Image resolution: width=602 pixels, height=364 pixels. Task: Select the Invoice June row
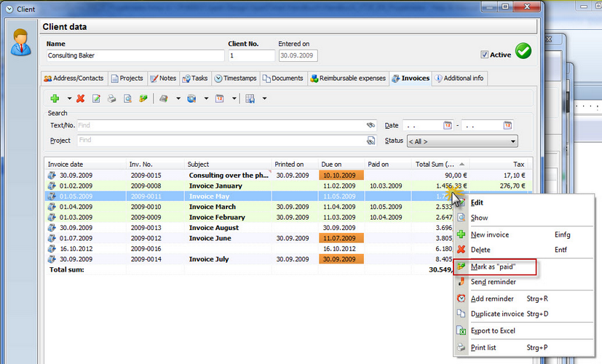(250, 238)
